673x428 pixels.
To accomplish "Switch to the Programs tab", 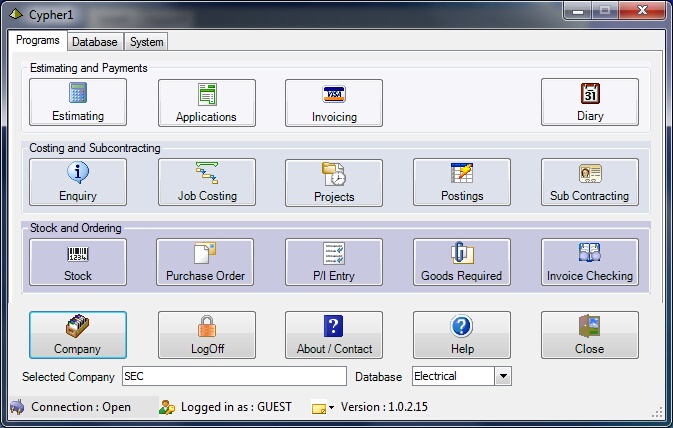I will point(38,40).
